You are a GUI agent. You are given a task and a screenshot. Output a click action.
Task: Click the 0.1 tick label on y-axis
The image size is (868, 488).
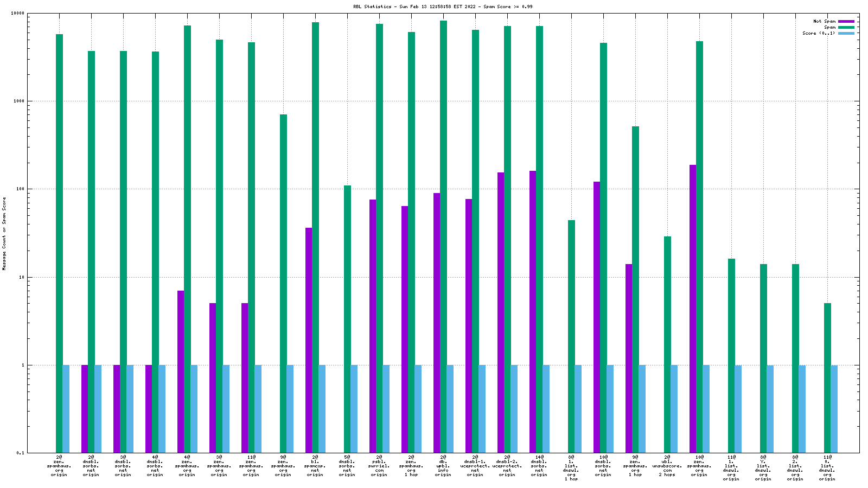21,453
